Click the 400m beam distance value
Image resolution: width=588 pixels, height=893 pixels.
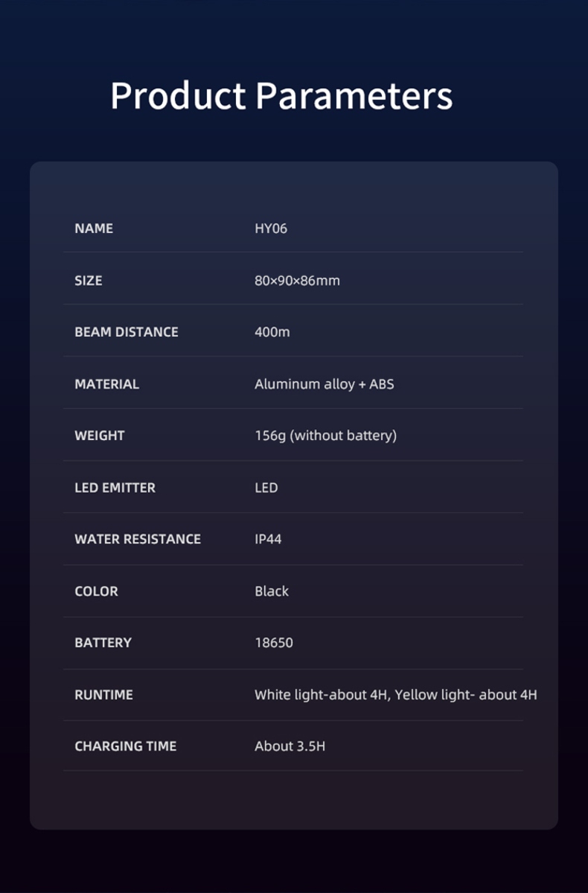point(272,332)
